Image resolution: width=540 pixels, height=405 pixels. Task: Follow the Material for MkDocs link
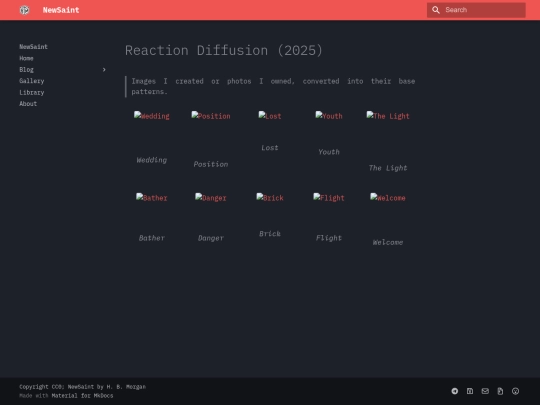(82, 396)
